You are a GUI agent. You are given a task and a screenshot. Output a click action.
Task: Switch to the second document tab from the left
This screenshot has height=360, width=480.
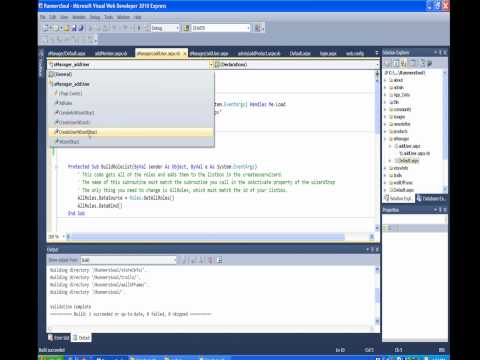(111, 53)
